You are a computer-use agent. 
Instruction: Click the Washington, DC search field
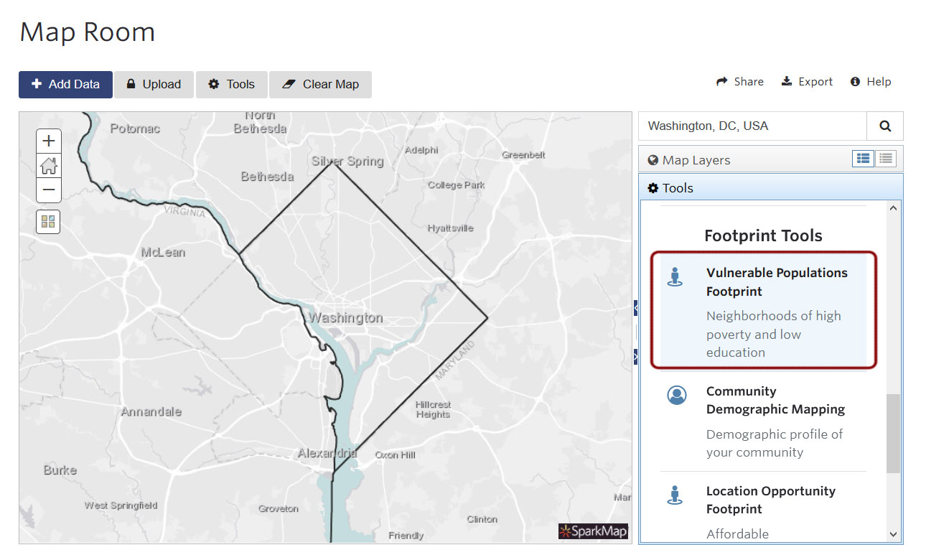pos(747,126)
